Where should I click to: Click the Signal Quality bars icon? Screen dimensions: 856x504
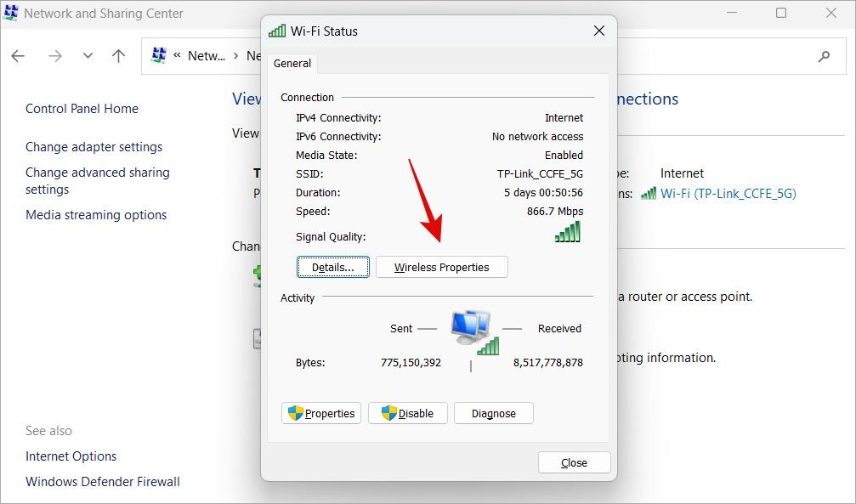568,231
